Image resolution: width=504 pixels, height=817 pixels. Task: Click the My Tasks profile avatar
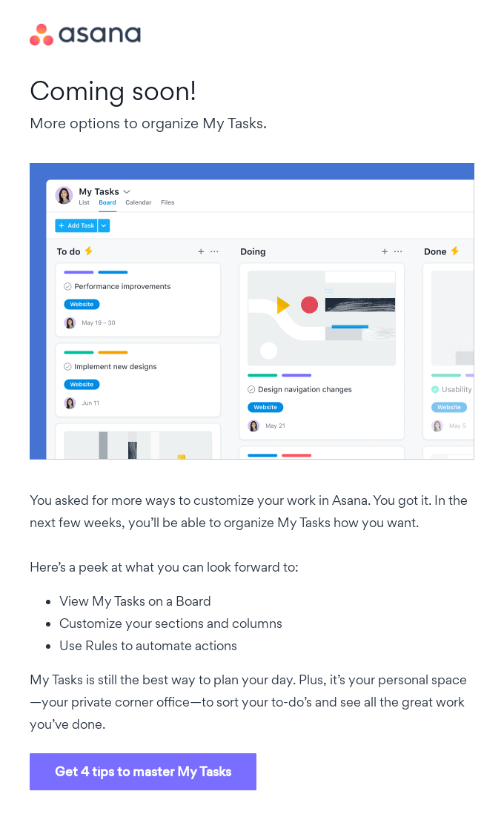pyautogui.click(x=64, y=195)
